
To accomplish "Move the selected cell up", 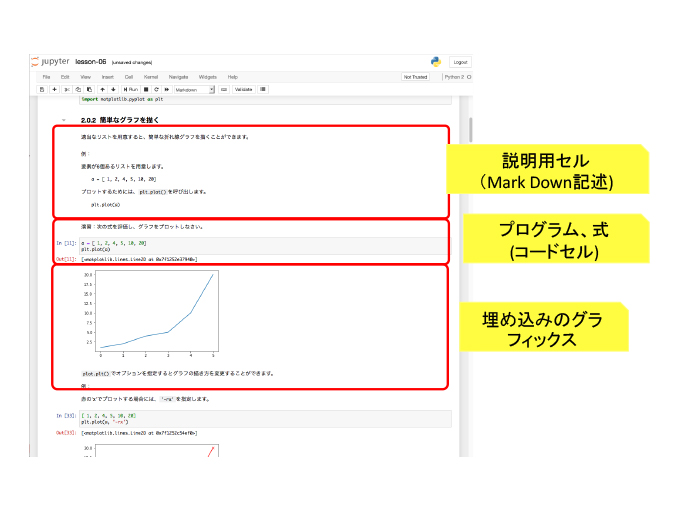I will pos(101,89).
